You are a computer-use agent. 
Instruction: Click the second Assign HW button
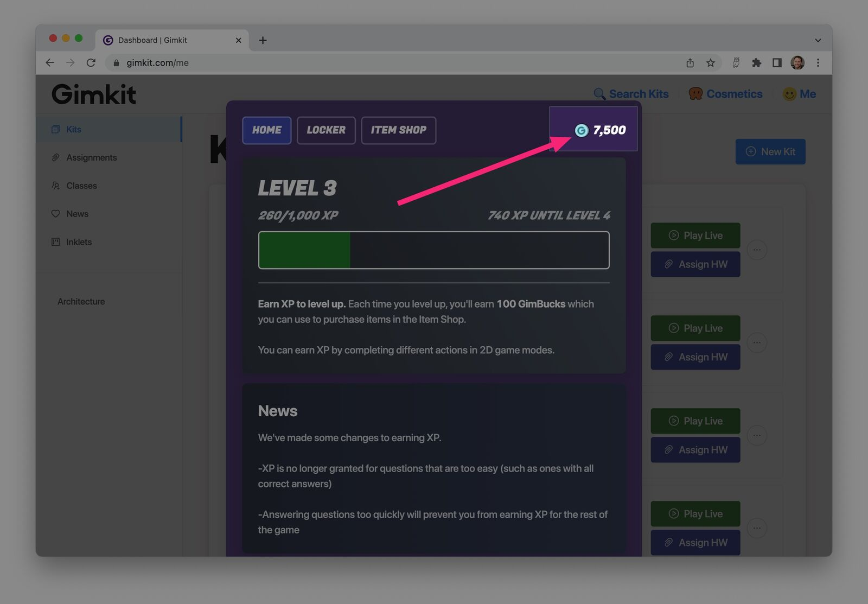[x=695, y=357]
